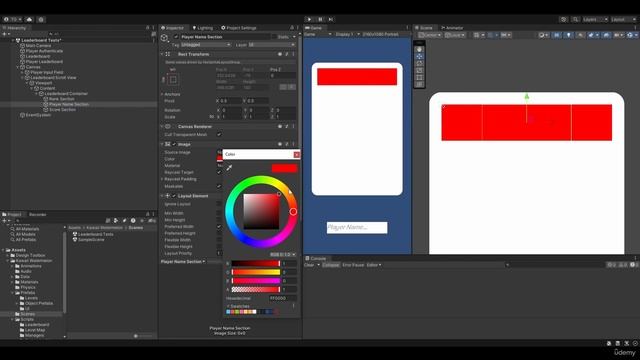Switch to the Animator tab
The height and width of the screenshot is (360, 640).
452,28
